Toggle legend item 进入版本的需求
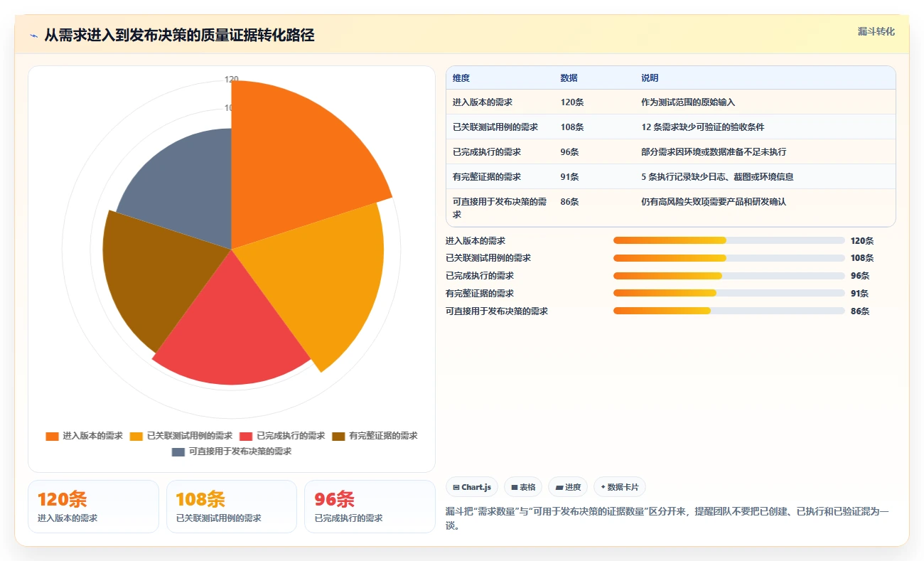The image size is (924, 561). click(x=85, y=436)
